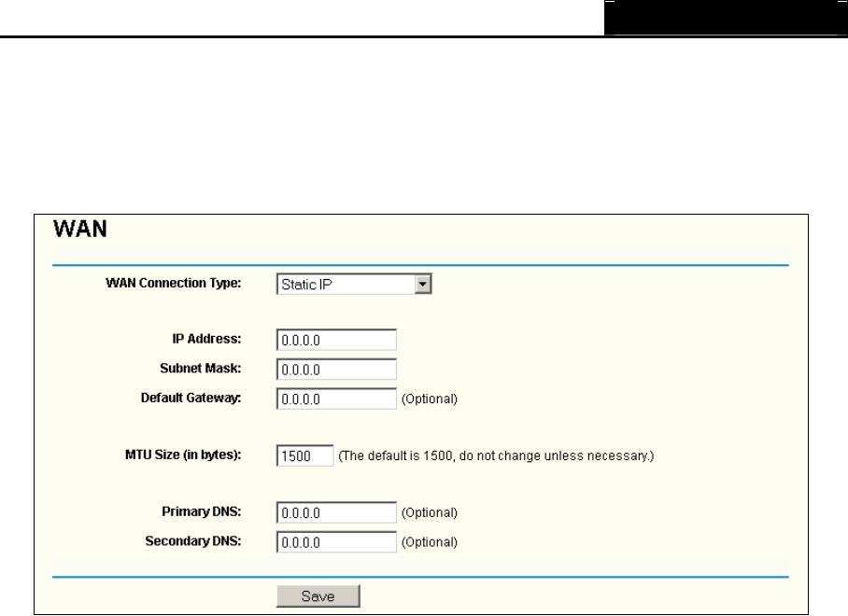Click '(Optional)' beside Primary DNS

pyautogui.click(x=430, y=512)
